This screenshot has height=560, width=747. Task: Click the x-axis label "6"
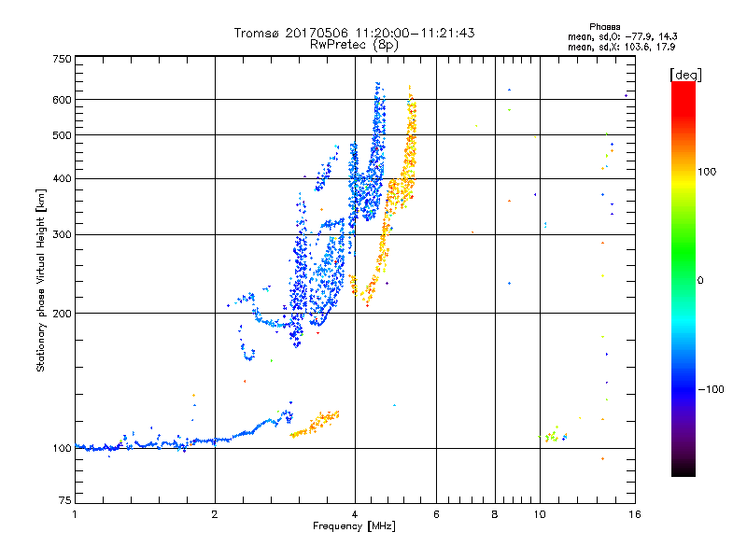tap(436, 514)
